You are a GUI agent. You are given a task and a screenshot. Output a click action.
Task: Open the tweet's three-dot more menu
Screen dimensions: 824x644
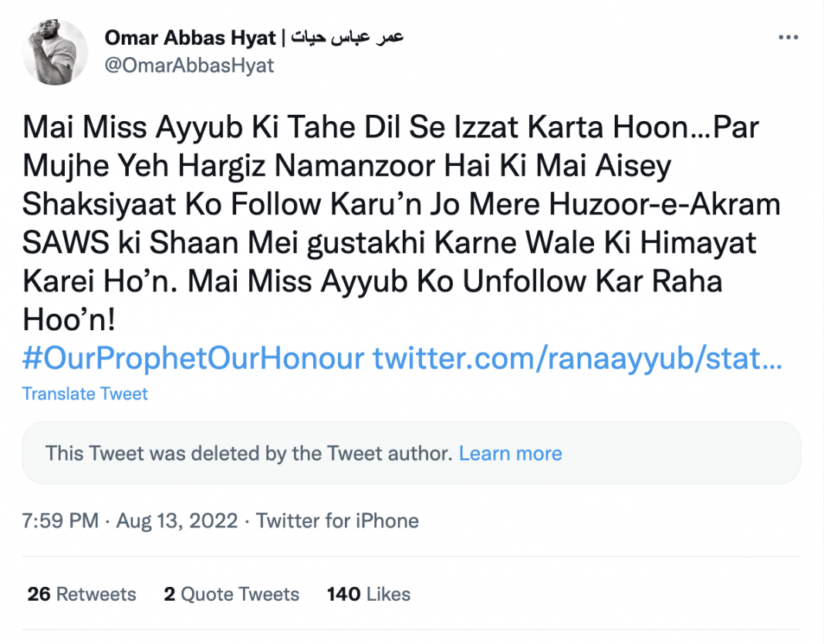tap(787, 38)
